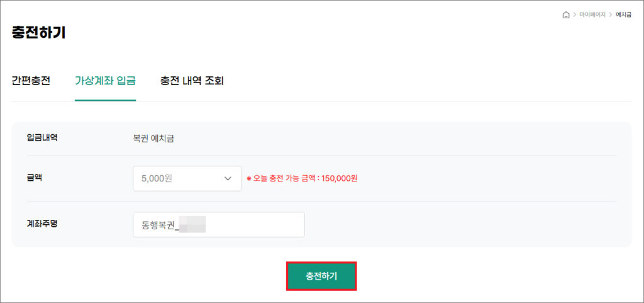Select the 가상계좌 입금 tab

[105, 81]
